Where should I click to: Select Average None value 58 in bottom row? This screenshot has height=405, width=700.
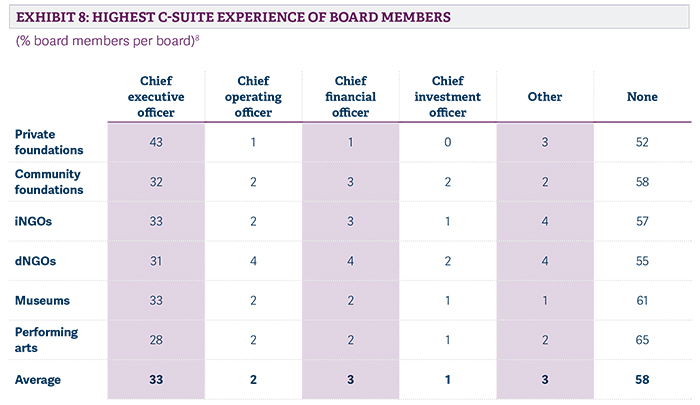(641, 379)
